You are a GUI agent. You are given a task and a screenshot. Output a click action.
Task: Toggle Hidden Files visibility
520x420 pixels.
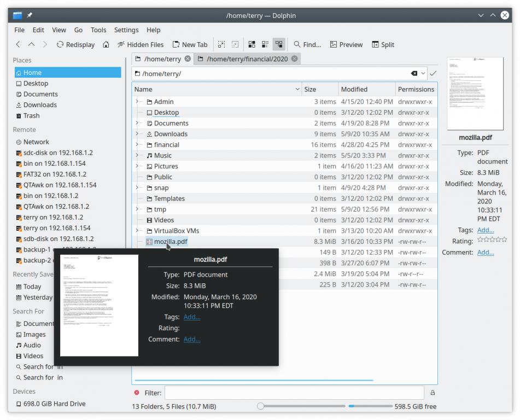point(141,45)
